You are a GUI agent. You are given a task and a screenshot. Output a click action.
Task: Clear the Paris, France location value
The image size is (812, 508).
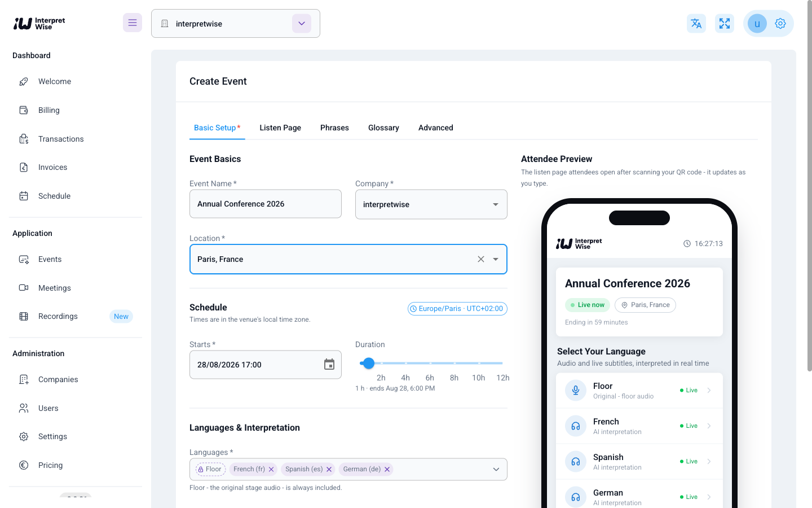pyautogui.click(x=481, y=259)
